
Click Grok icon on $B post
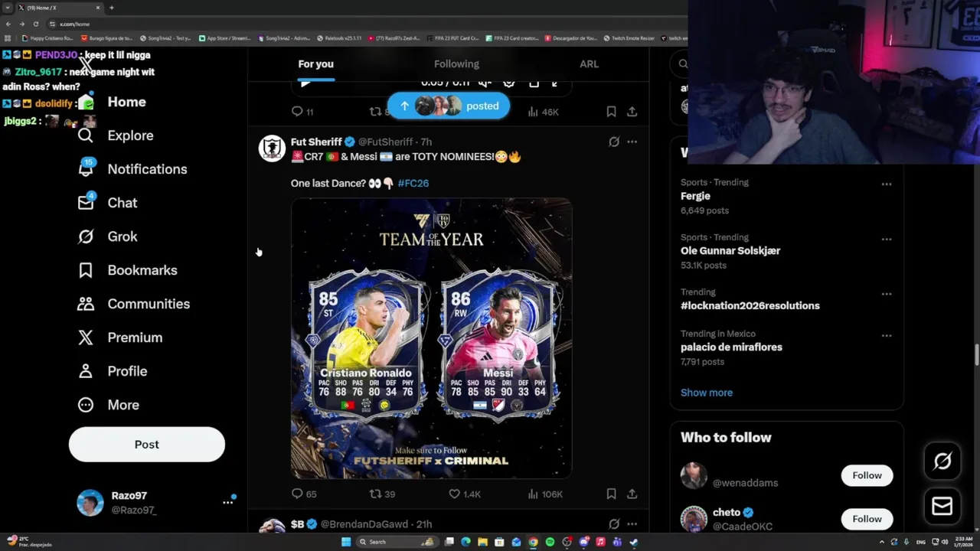pyautogui.click(x=613, y=524)
